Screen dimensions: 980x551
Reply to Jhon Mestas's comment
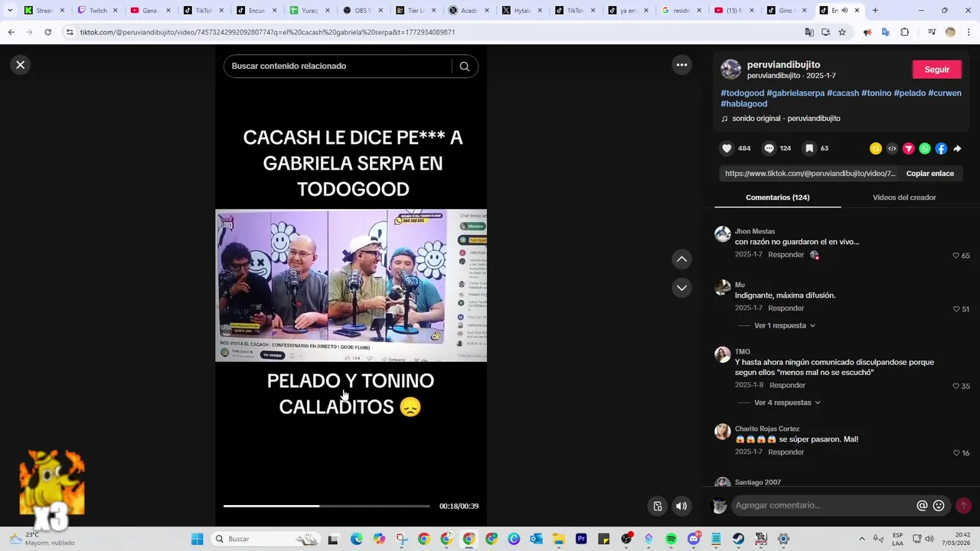point(786,255)
